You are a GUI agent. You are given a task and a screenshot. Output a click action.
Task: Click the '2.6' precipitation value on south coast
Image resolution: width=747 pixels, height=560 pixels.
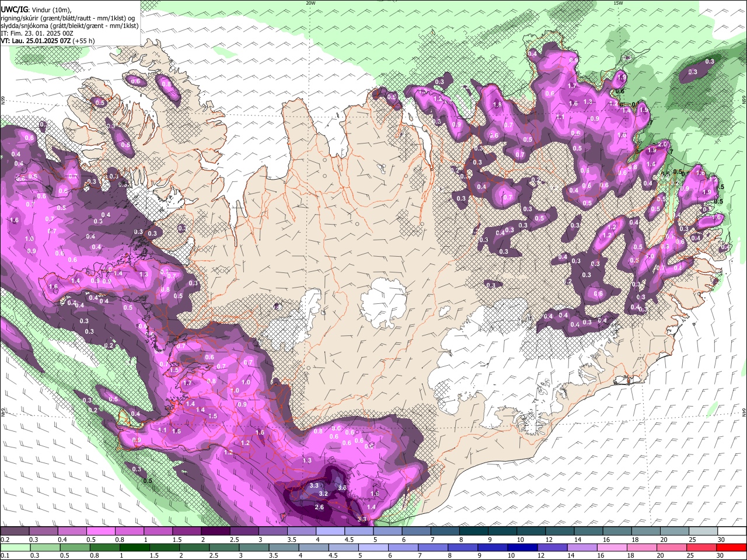319,508
